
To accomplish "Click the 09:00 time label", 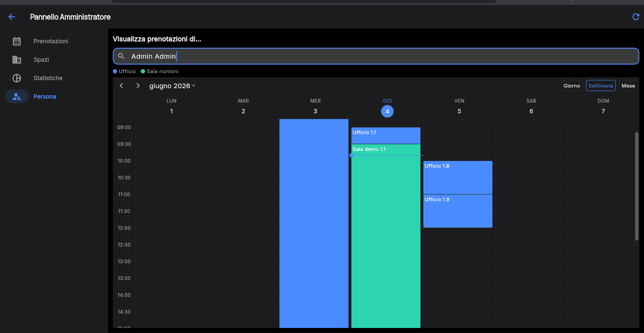I will 124,127.
